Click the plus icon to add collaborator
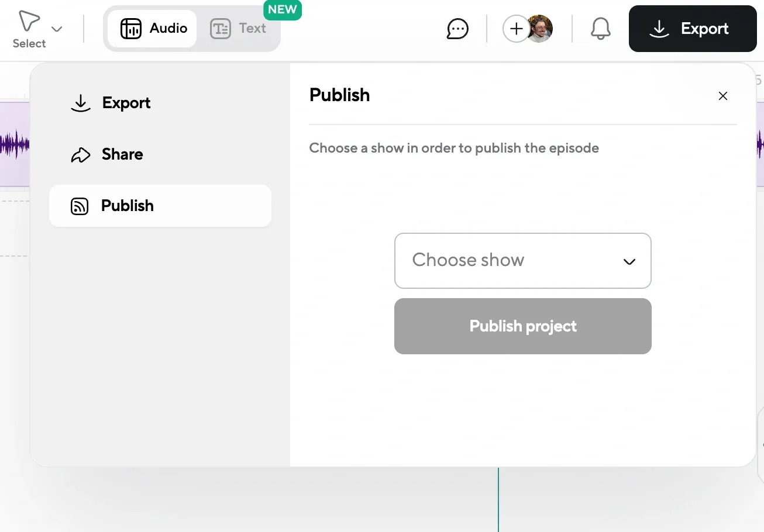764x532 pixels. [x=516, y=29]
